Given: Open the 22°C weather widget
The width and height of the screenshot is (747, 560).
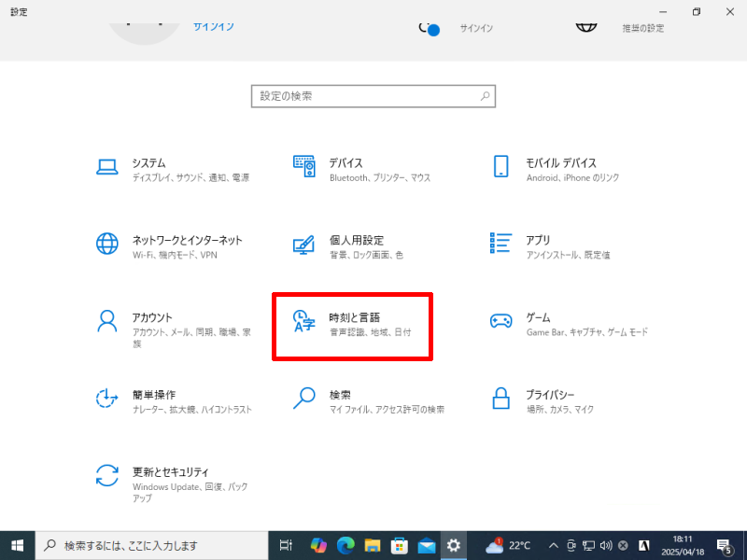Looking at the screenshot, I should 507,545.
